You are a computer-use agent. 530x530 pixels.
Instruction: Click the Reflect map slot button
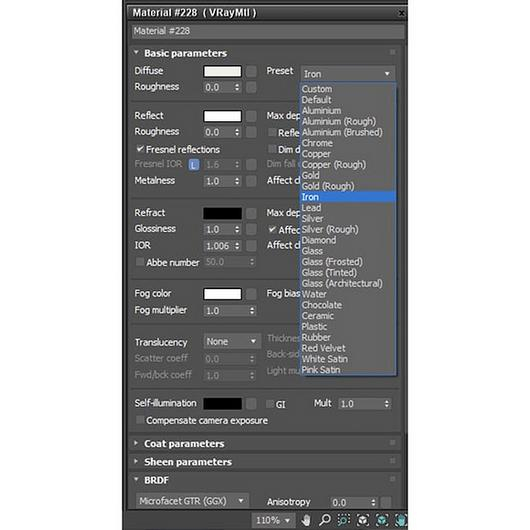pos(251,116)
